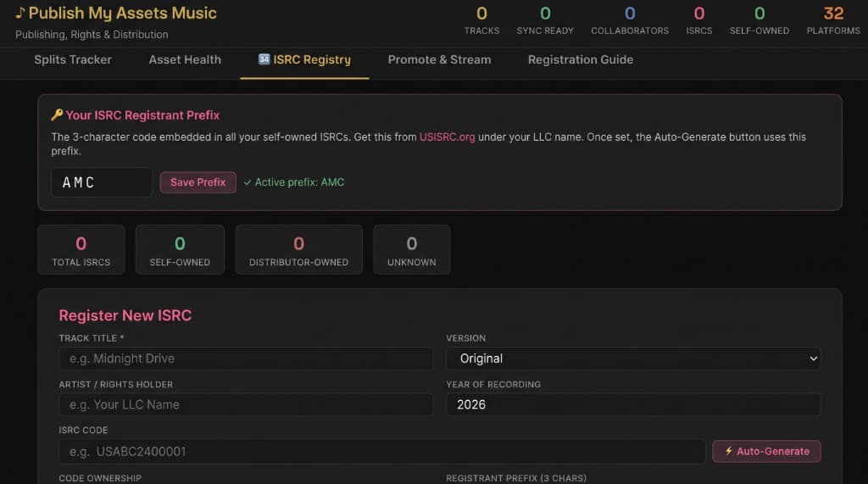Viewport: 868px width, 484px height.
Task: Open the Splits Tracker tab
Action: click(x=73, y=60)
